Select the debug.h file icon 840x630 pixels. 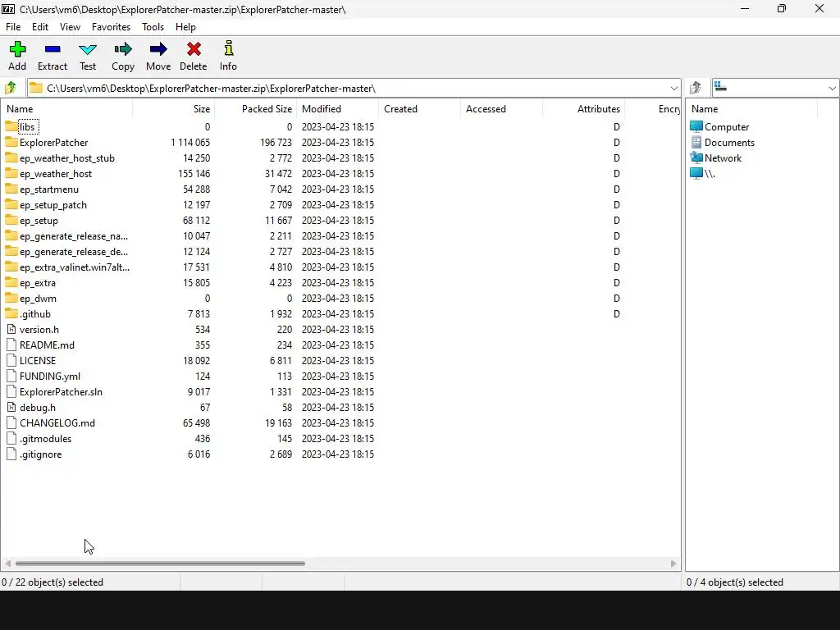11,407
